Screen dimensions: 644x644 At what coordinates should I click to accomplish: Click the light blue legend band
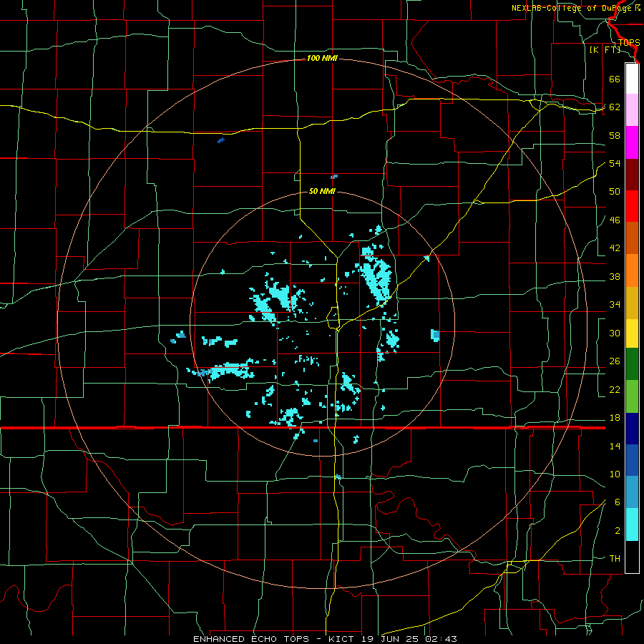(x=632, y=492)
